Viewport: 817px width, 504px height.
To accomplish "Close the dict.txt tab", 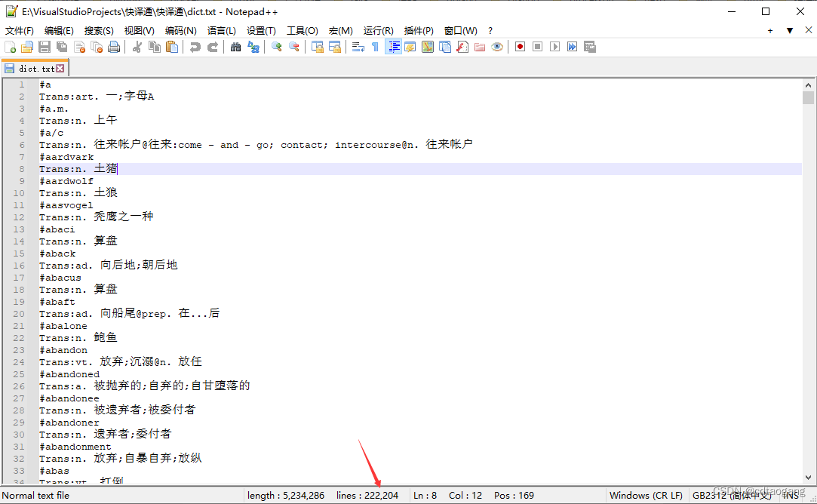I will [x=60, y=68].
